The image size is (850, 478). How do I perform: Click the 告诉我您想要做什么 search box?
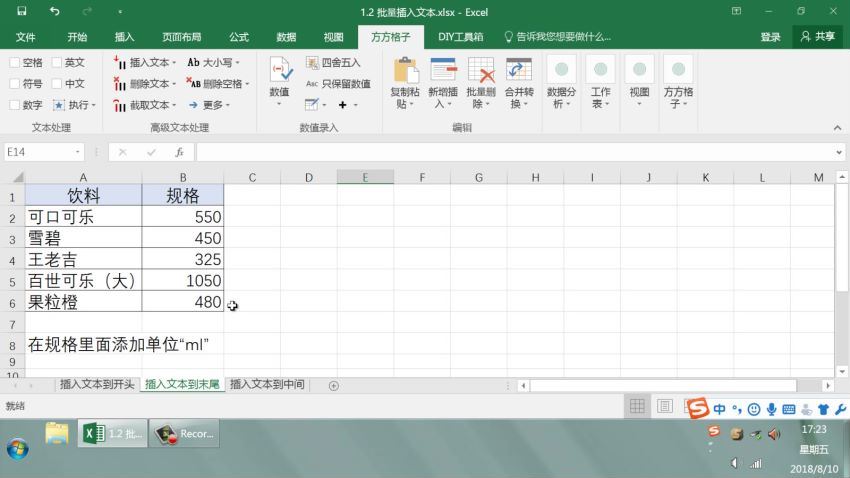click(557, 37)
